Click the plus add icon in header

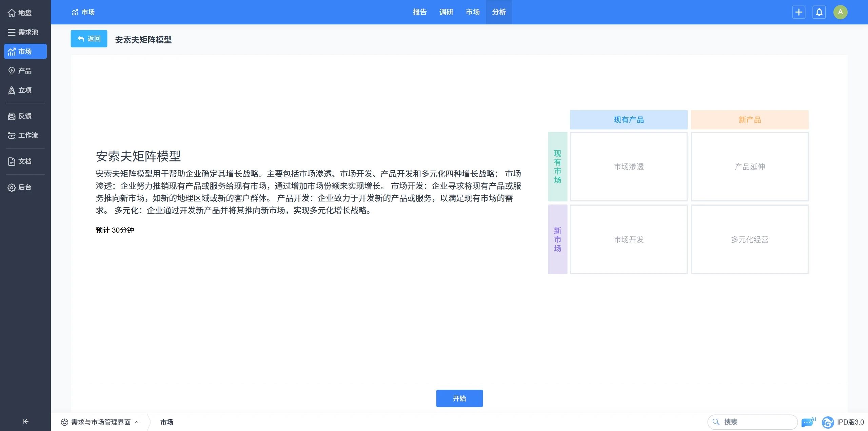coord(798,12)
